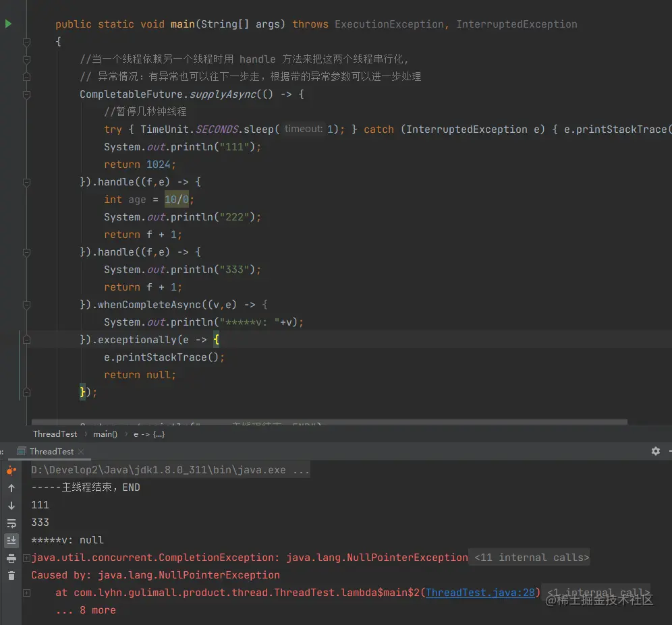The height and width of the screenshot is (625, 672).
Task: Print the console output
Action: coord(11,558)
